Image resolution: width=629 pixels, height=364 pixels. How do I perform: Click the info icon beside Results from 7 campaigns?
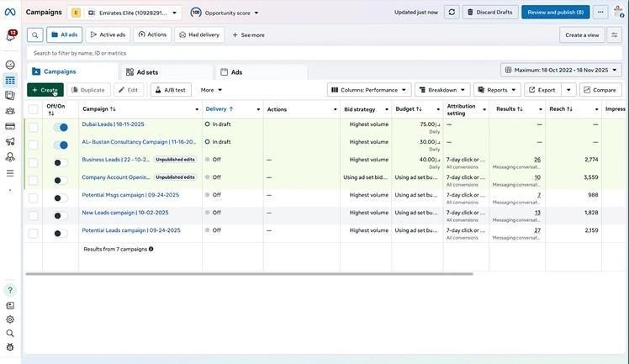151,249
